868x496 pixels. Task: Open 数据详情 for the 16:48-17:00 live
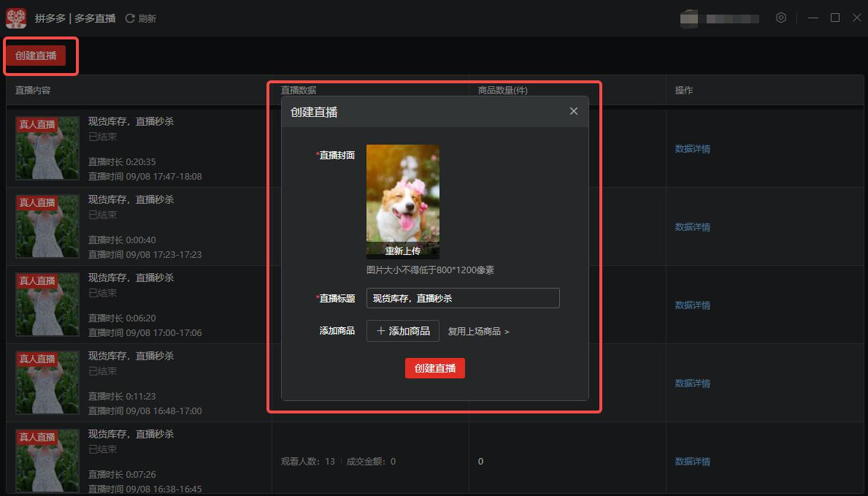point(693,383)
